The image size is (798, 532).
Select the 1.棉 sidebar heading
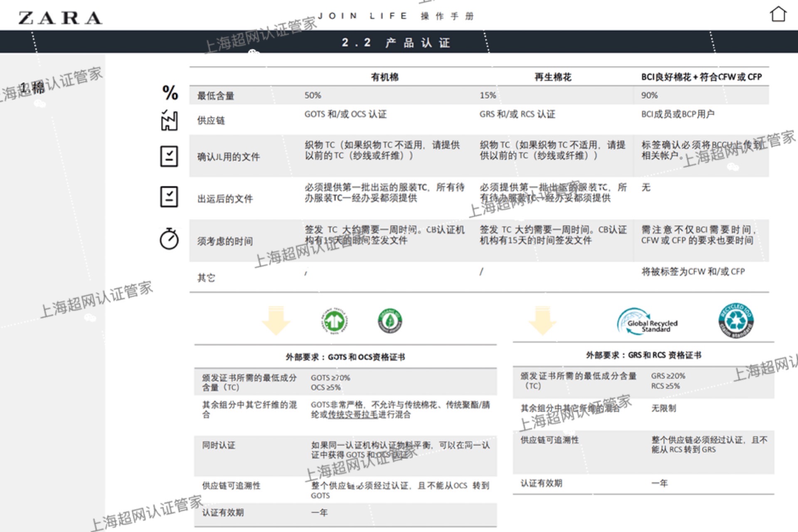[32, 88]
